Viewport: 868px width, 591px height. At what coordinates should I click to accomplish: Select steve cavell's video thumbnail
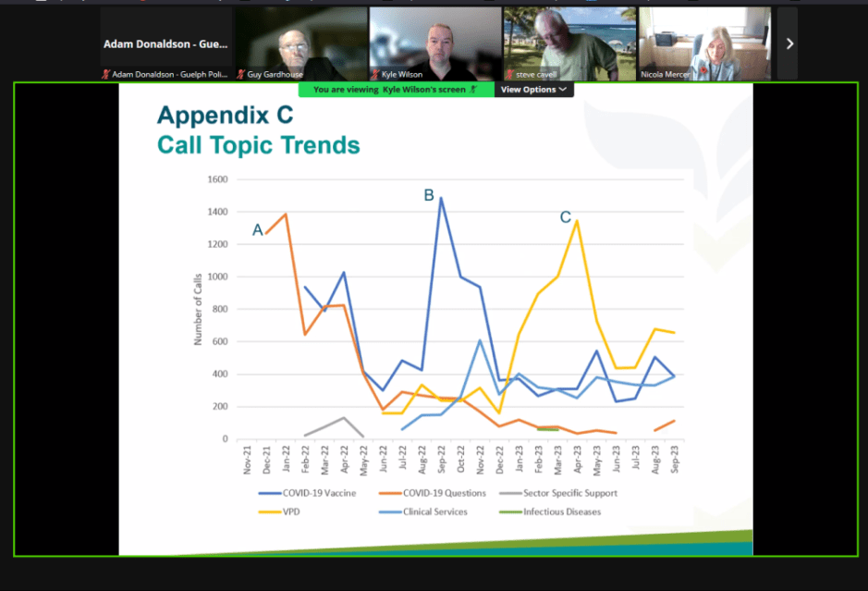569,43
